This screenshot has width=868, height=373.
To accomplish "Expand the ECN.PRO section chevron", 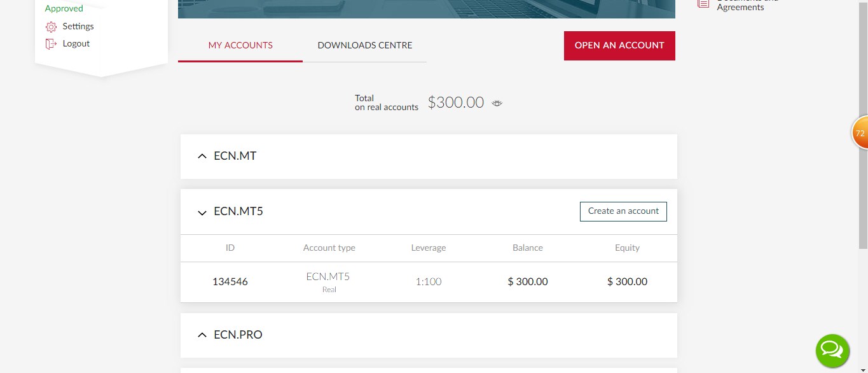I will tap(202, 335).
